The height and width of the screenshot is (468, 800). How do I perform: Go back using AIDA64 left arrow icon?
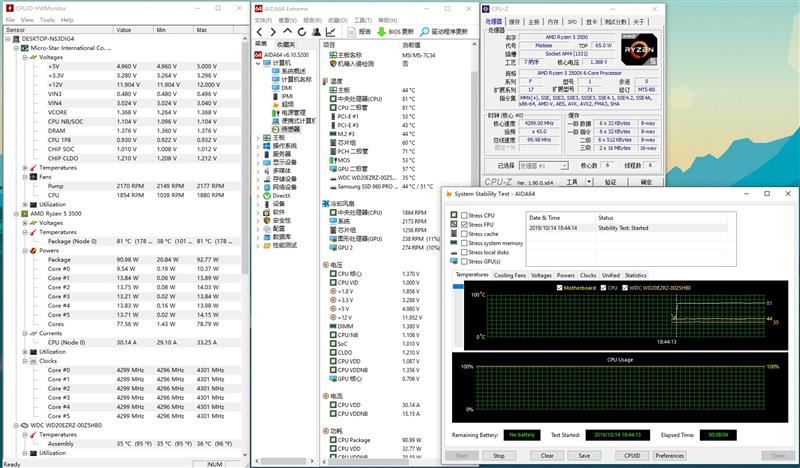point(260,32)
